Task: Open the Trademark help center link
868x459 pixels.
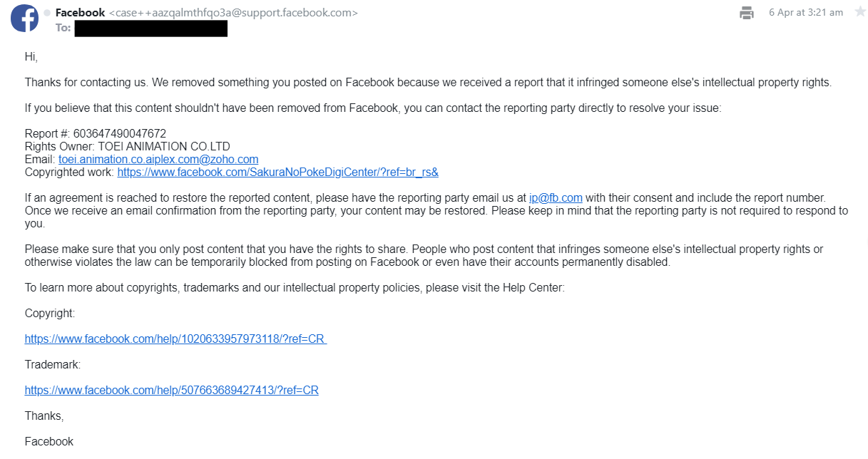Action: coord(171,391)
